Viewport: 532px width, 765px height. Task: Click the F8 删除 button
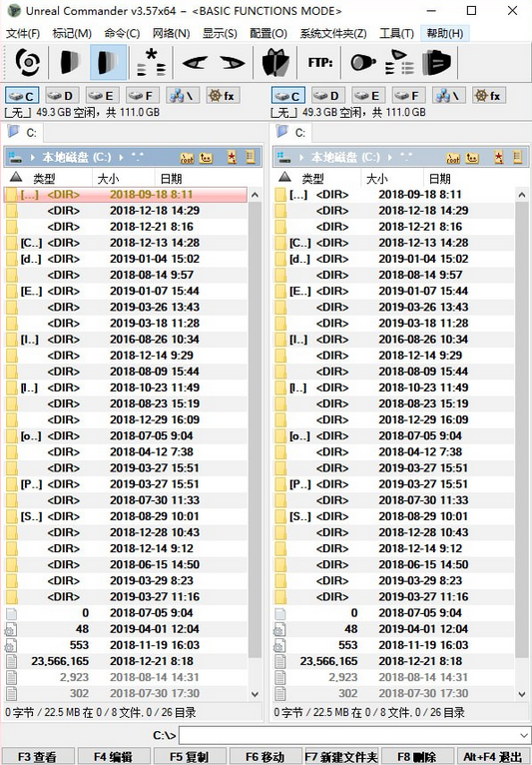(x=417, y=756)
